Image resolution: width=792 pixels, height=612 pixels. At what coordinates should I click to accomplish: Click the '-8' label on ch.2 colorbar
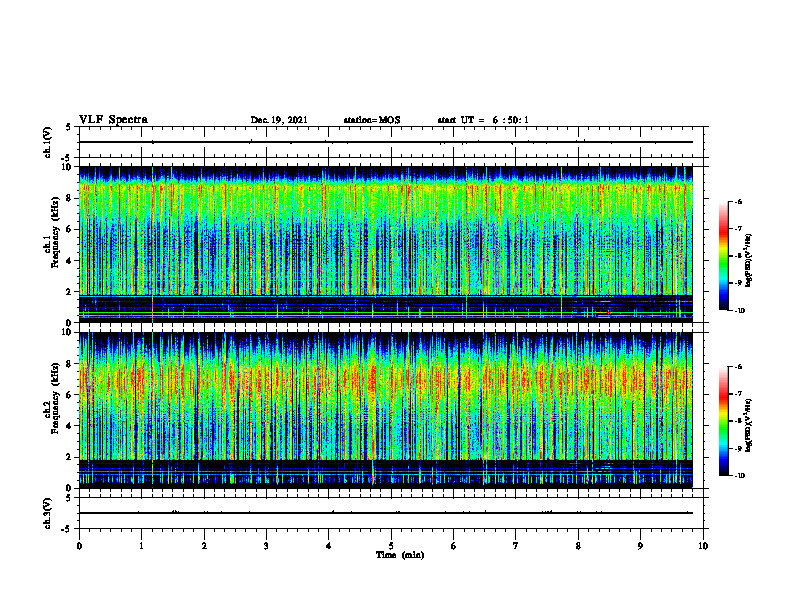click(x=738, y=421)
